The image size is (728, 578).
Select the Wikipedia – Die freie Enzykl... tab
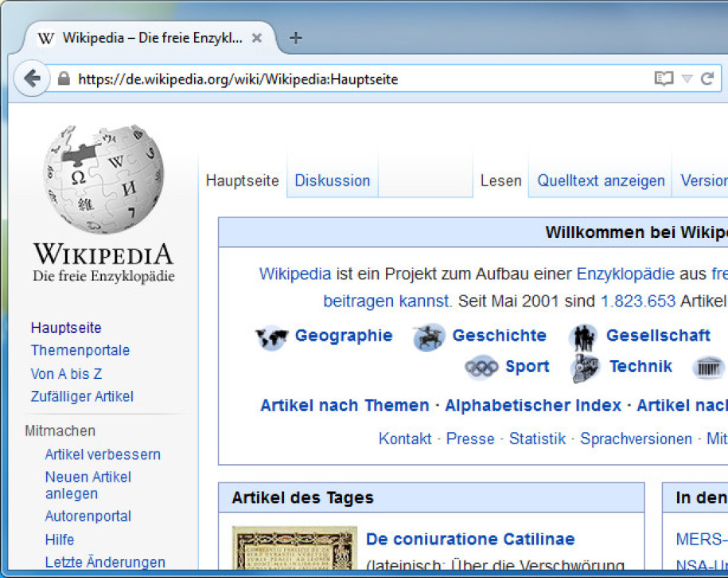point(150,37)
